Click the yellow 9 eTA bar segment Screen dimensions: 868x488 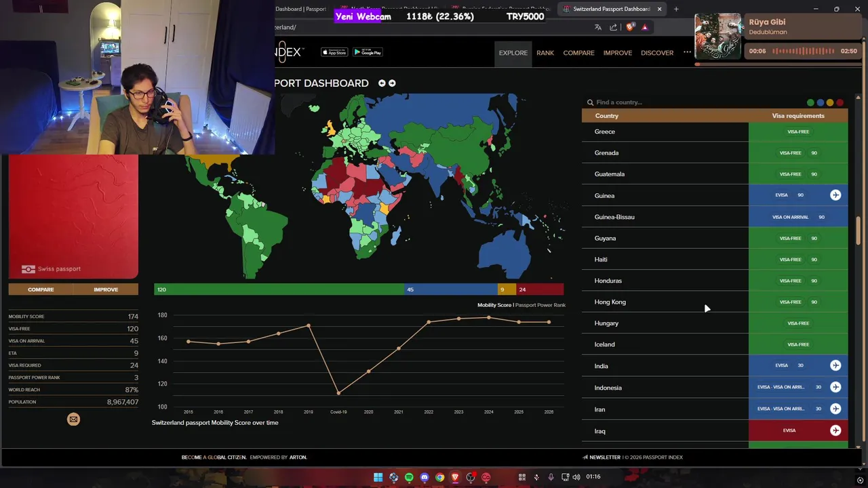pyautogui.click(x=507, y=289)
